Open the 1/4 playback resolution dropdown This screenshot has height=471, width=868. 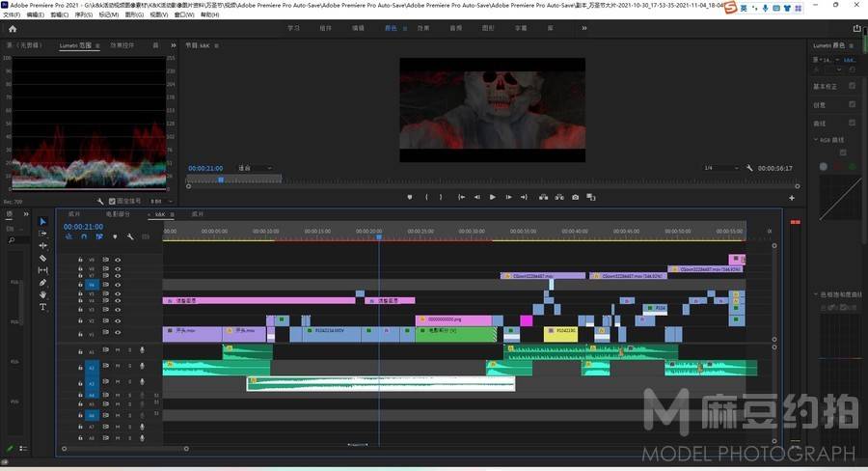(721, 168)
